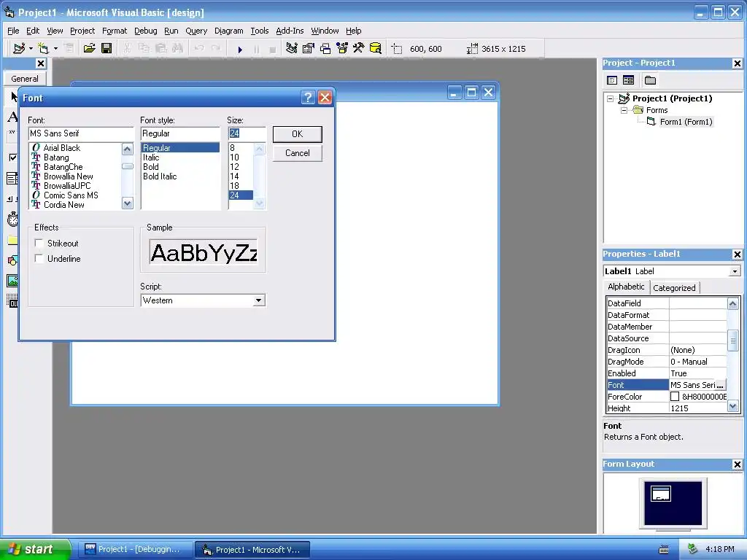747x560 pixels.
Task: Open the Format menu
Action: pos(115,31)
